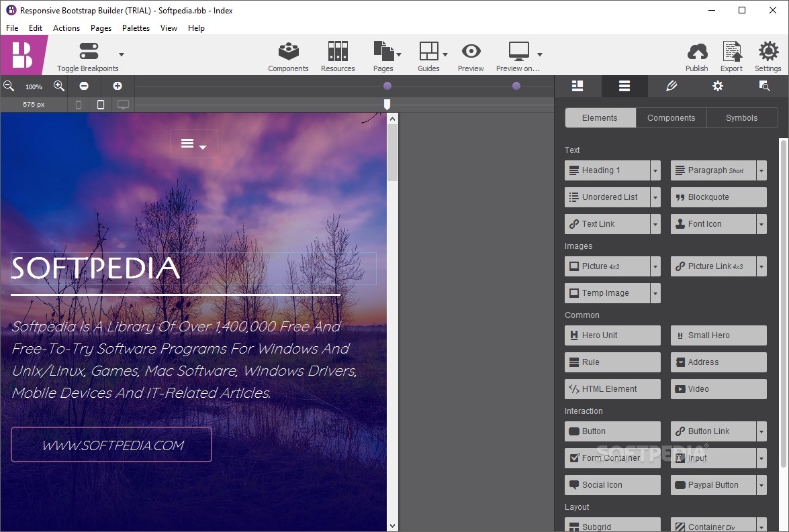The height and width of the screenshot is (532, 789).
Task: Add a Social Icon element
Action: point(612,485)
